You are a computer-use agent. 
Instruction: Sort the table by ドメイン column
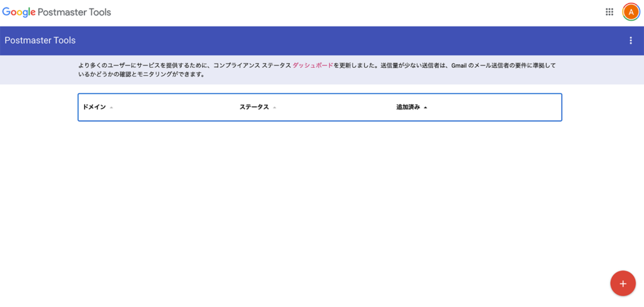click(97, 108)
